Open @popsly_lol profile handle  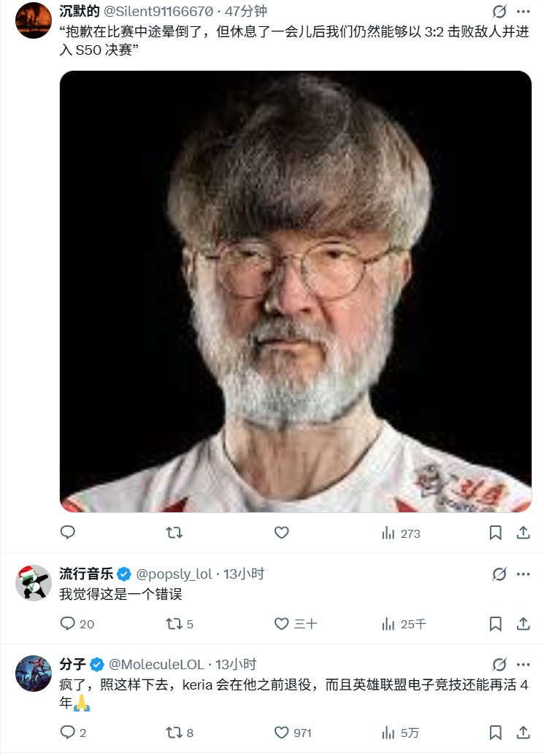coord(174,574)
